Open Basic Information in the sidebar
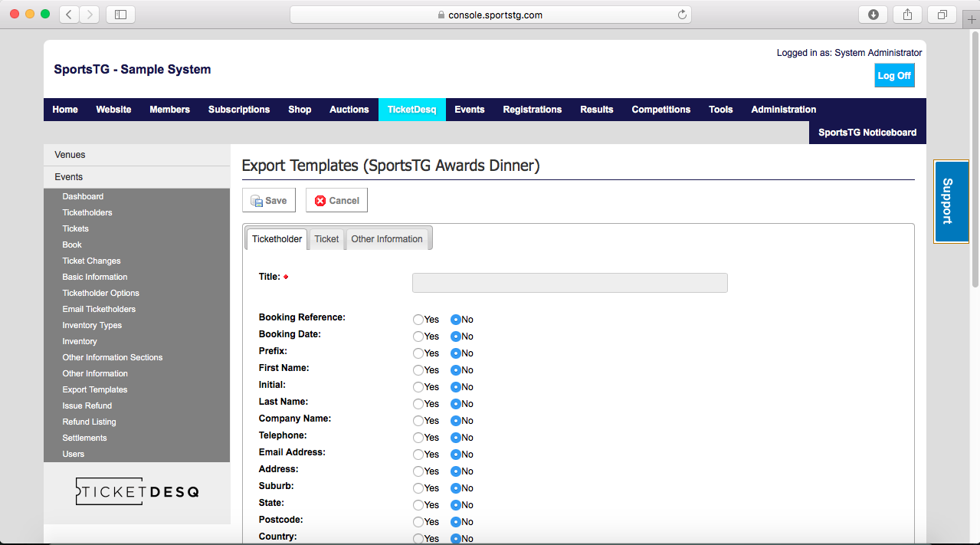 click(x=95, y=277)
